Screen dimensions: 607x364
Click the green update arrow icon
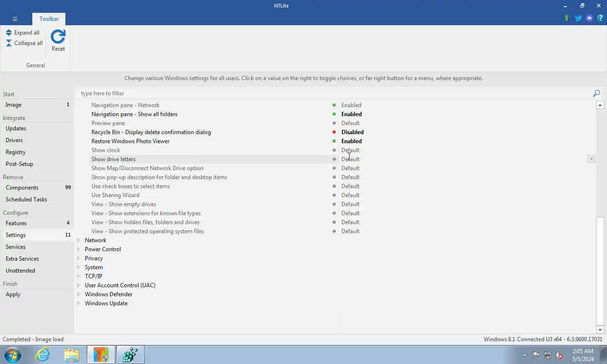566,18
